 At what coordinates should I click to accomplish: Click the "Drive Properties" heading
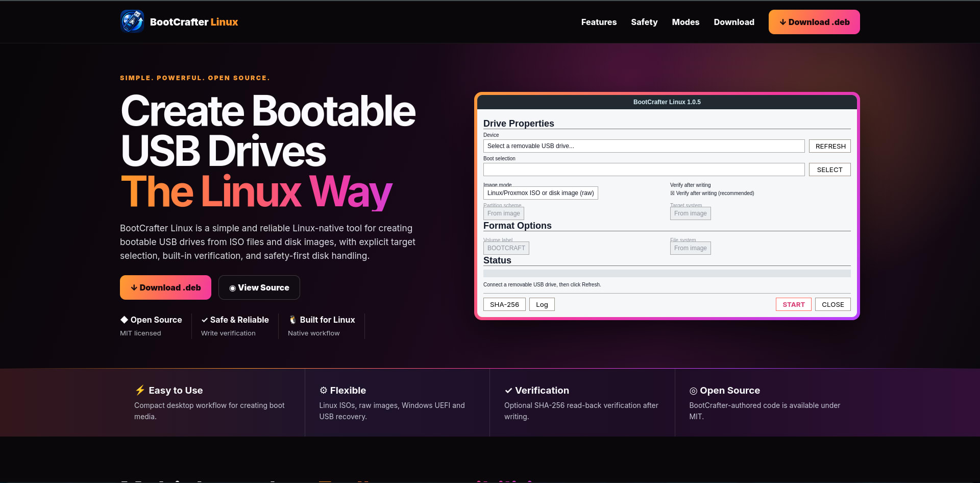click(519, 124)
